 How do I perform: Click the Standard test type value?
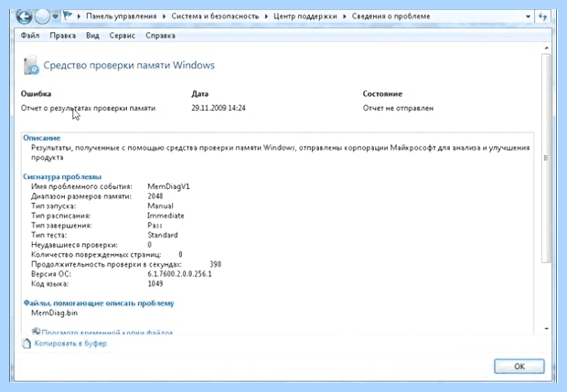pos(163,235)
